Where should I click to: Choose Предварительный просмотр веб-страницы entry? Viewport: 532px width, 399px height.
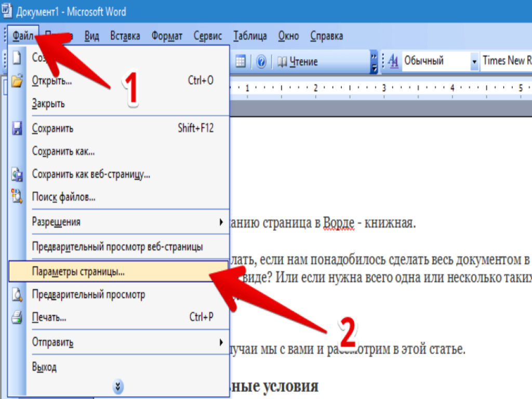119,246
